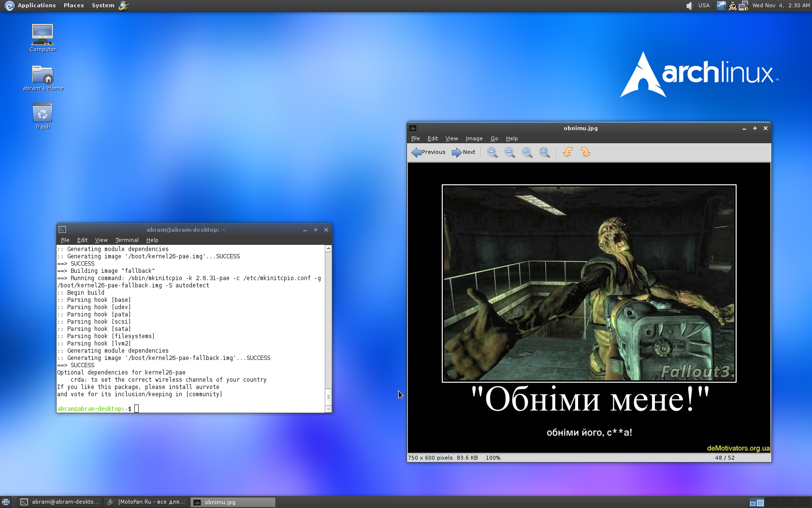Rotate image clockwise
This screenshot has width=812, height=508.
click(x=585, y=152)
